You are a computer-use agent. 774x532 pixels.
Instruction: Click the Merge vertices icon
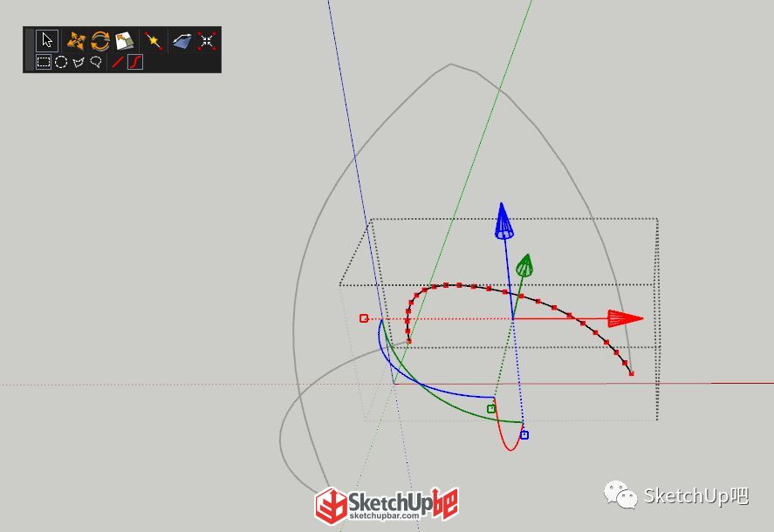click(x=207, y=41)
